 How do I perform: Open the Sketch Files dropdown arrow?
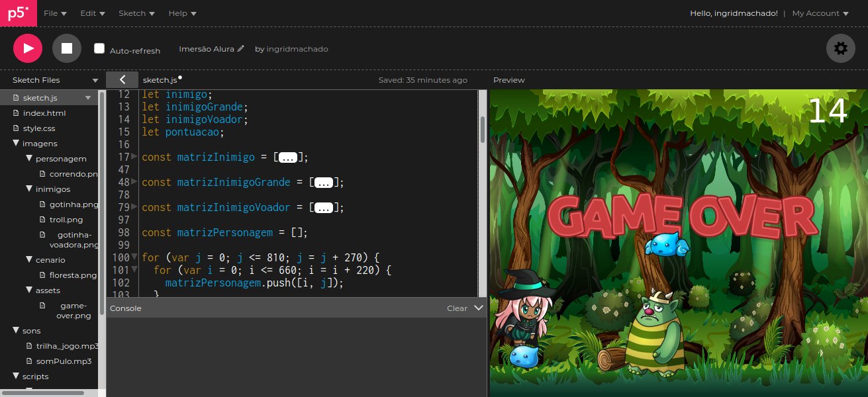click(95, 80)
